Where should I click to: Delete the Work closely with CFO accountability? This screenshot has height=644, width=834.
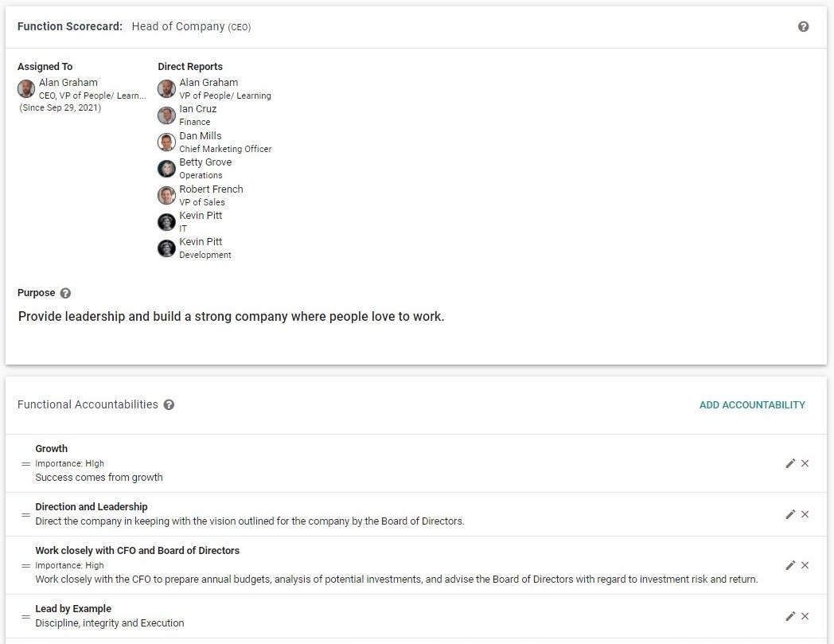point(805,565)
